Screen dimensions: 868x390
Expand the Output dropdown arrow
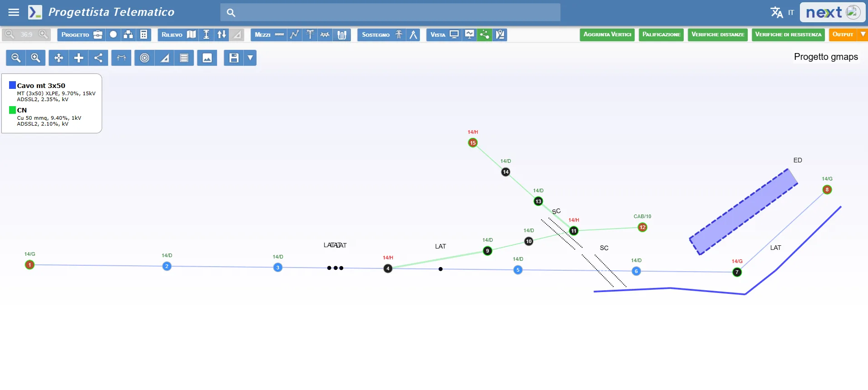(863, 34)
